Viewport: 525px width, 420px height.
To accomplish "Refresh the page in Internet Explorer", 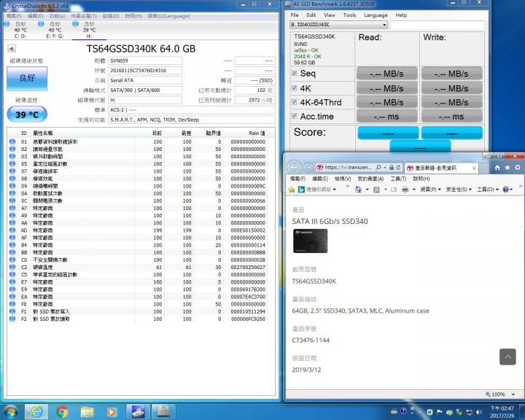I will click(x=398, y=167).
